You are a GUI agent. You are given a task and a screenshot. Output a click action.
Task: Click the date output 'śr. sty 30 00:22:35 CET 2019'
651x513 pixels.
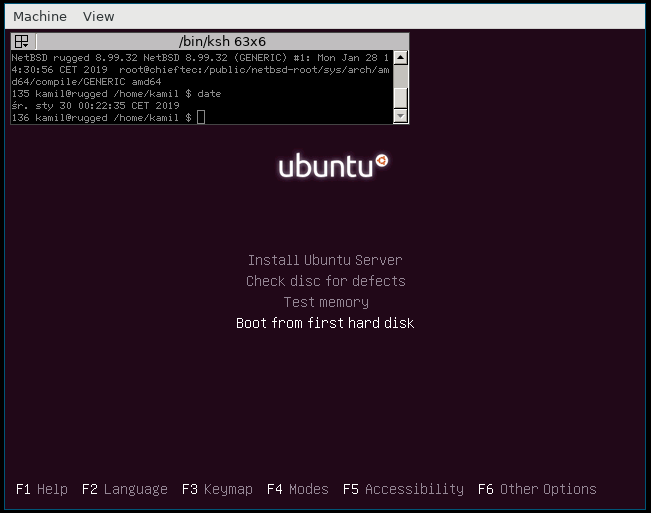click(x=95, y=106)
